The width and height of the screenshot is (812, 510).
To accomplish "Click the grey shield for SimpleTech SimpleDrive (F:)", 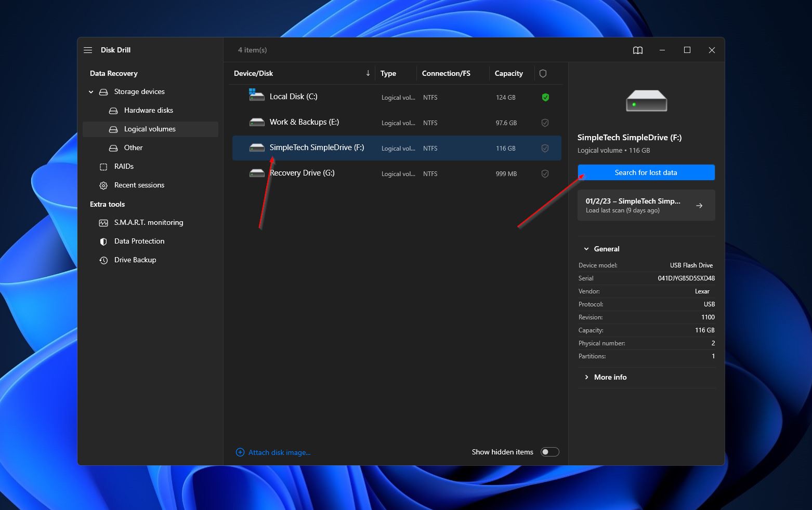I will coord(545,148).
